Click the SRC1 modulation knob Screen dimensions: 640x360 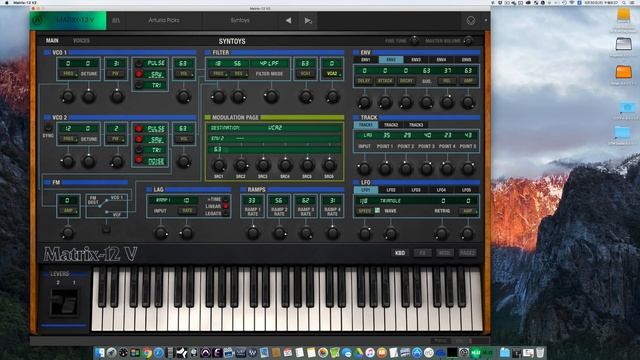pos(219,165)
